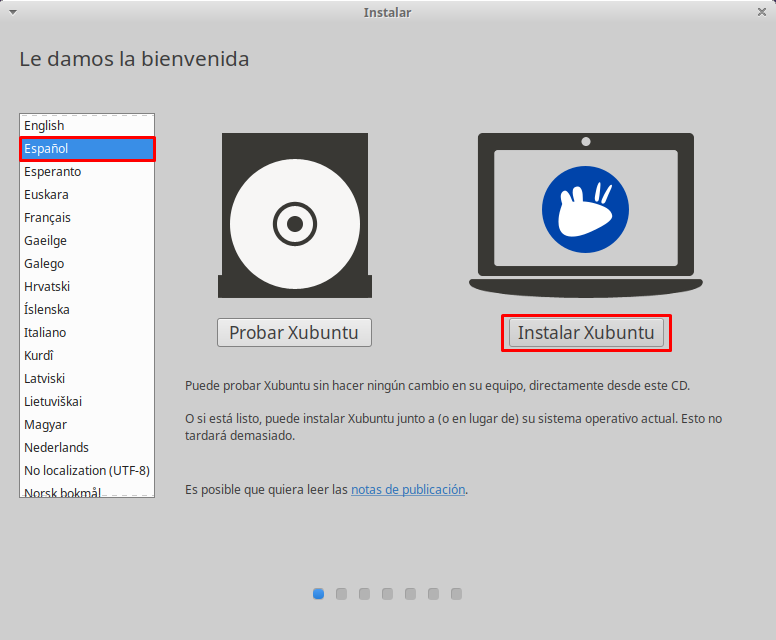Screen dimensions: 776x640
Task: Select Italiano as installer language
Action: [46, 333]
